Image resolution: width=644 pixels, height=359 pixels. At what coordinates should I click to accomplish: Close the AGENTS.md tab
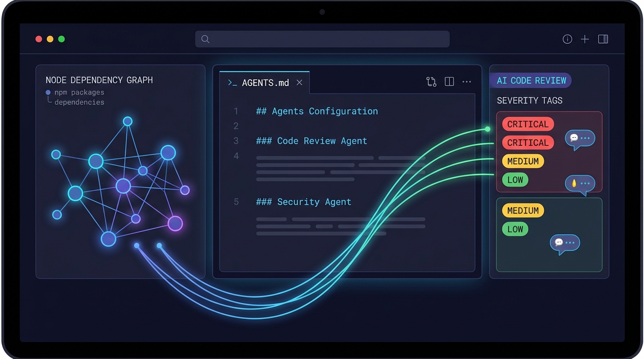[300, 83]
